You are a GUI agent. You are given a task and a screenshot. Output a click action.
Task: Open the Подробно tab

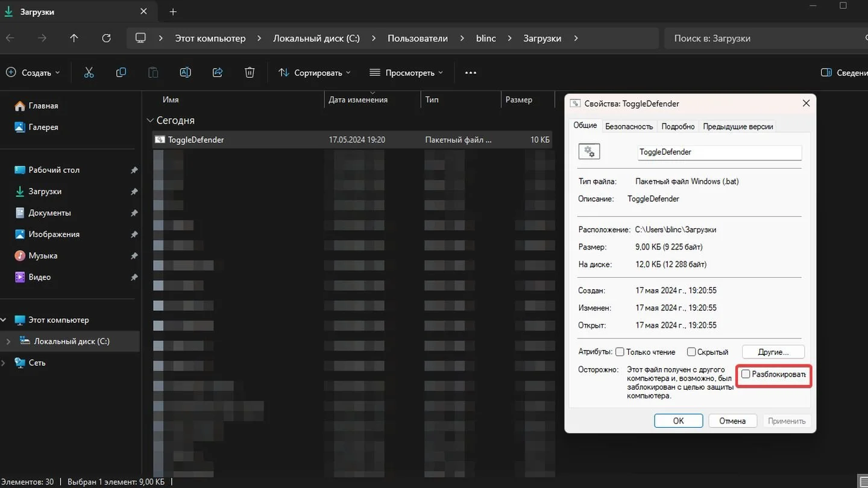click(678, 127)
